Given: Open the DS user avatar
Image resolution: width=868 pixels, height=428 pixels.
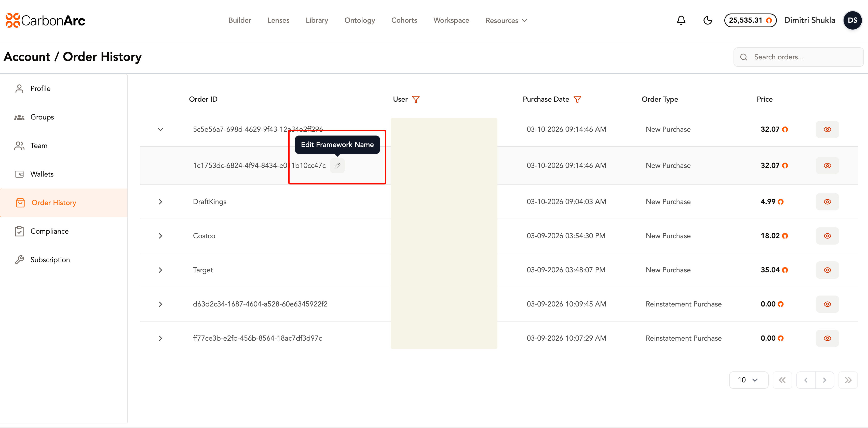Looking at the screenshot, I should [x=852, y=20].
